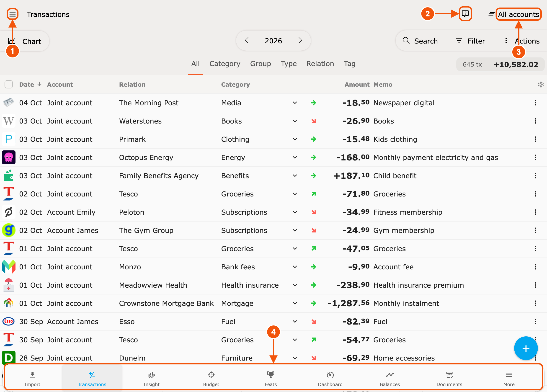Viewport: 547px width, 392px height.
Task: Expand category dropdown for Media row
Action: (295, 103)
